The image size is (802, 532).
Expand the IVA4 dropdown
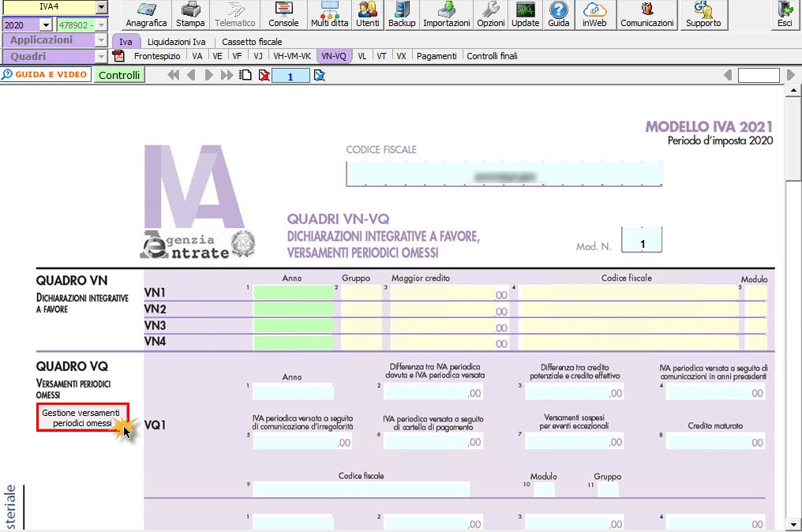(100, 7)
